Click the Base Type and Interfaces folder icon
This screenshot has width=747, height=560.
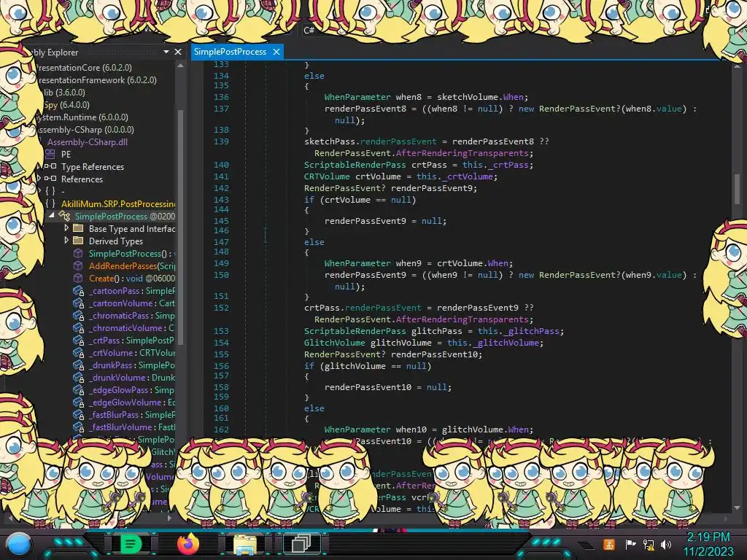click(x=78, y=228)
